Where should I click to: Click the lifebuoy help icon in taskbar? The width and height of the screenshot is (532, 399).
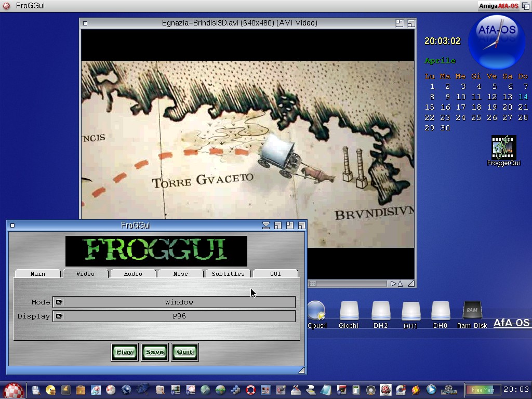click(251, 390)
